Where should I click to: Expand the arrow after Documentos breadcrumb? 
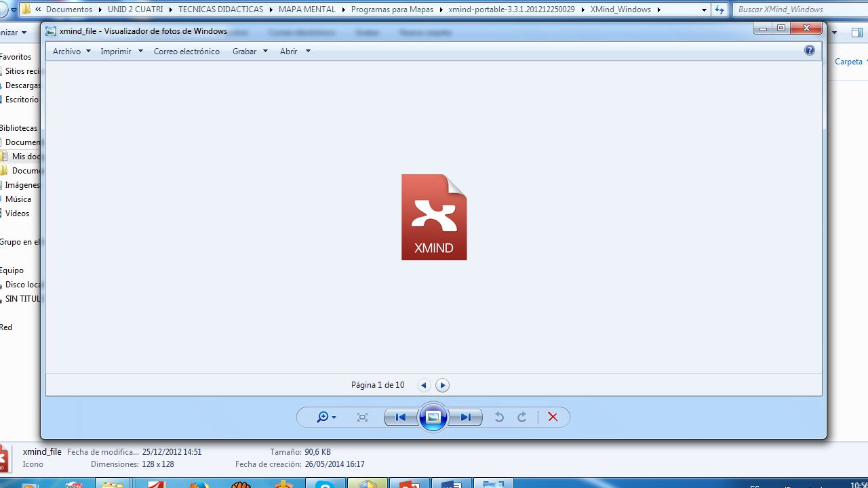tap(100, 9)
